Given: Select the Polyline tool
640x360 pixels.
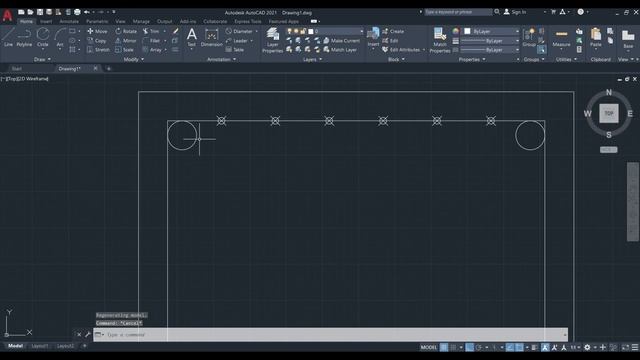Looking at the screenshot, I should [24, 38].
